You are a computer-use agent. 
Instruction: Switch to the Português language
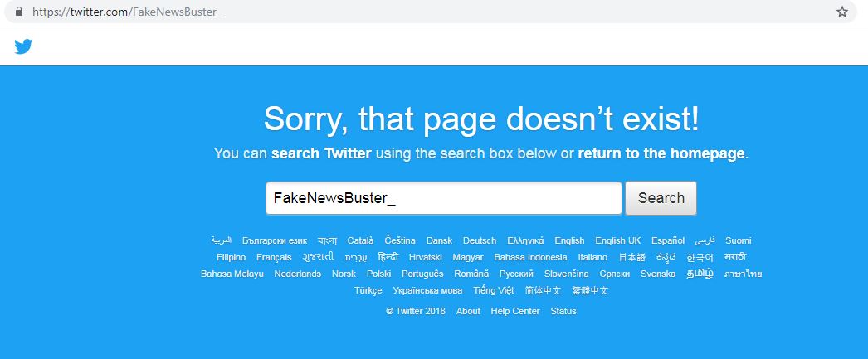point(422,274)
